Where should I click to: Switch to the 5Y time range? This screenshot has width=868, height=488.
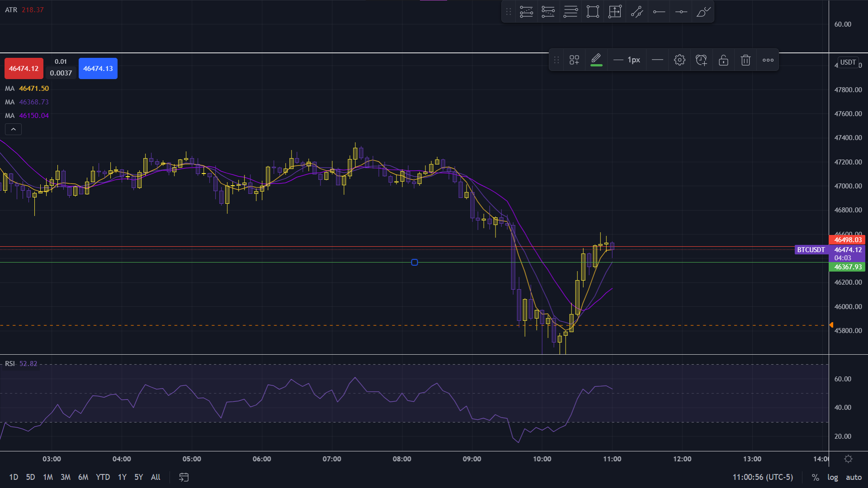pyautogui.click(x=139, y=477)
